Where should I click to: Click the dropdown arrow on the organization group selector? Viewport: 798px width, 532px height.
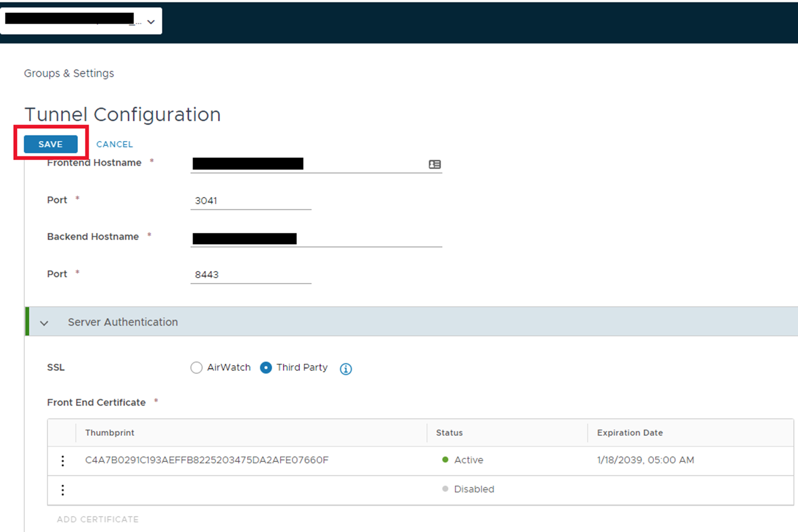click(151, 22)
